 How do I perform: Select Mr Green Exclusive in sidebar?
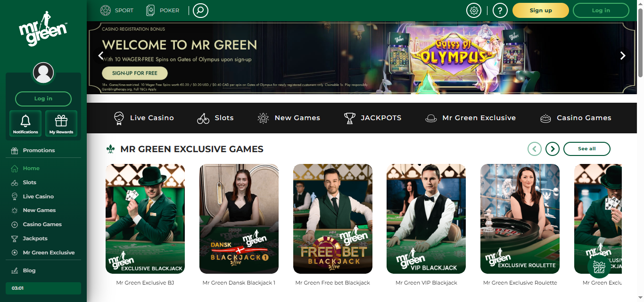click(x=49, y=253)
